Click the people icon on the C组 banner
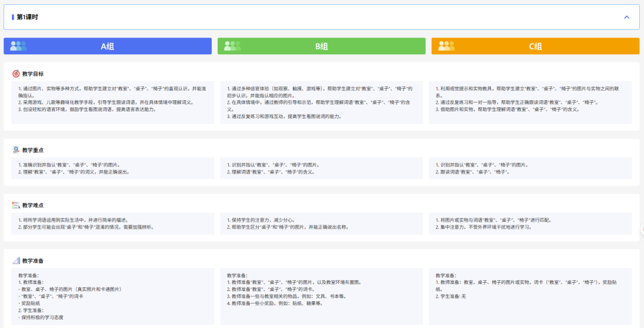This screenshot has width=644, height=328. pyautogui.click(x=447, y=46)
